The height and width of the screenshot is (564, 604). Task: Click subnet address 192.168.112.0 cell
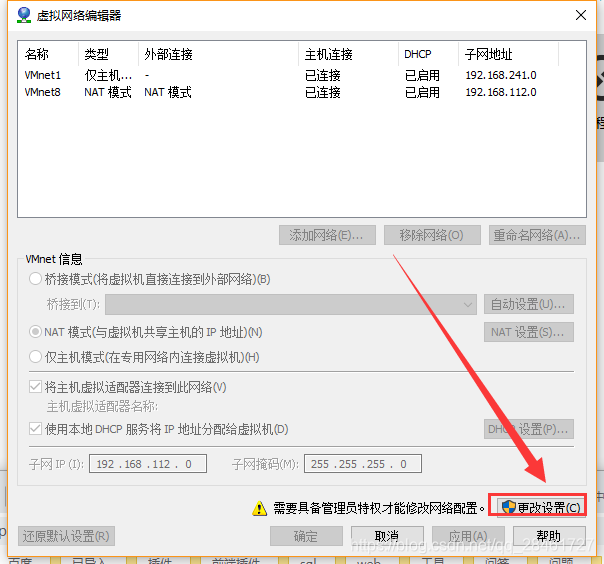pos(501,92)
